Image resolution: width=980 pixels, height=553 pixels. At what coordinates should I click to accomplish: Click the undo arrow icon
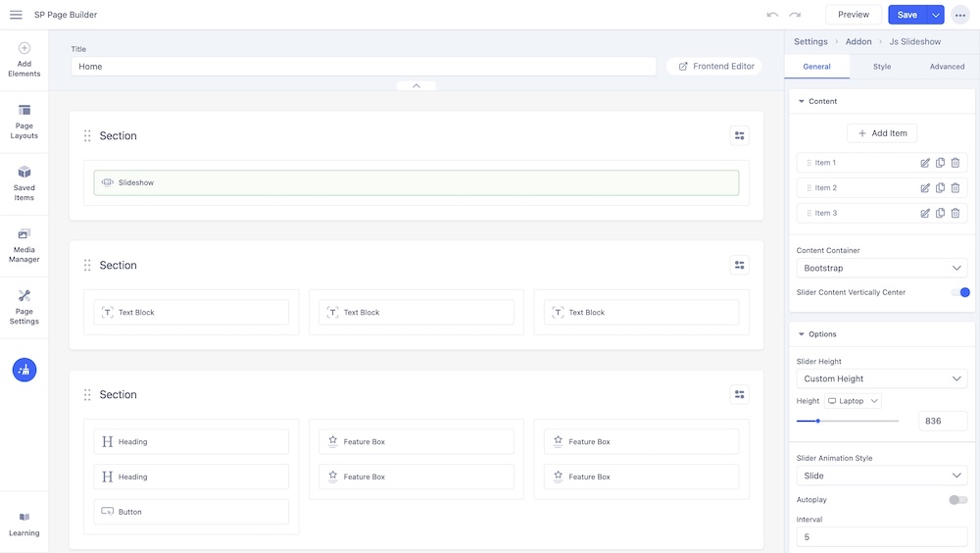point(772,15)
